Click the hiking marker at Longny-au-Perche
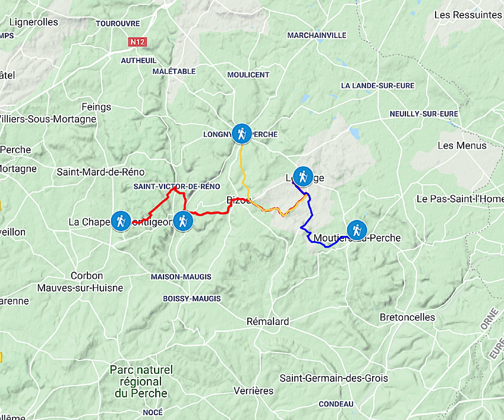 tap(242, 134)
